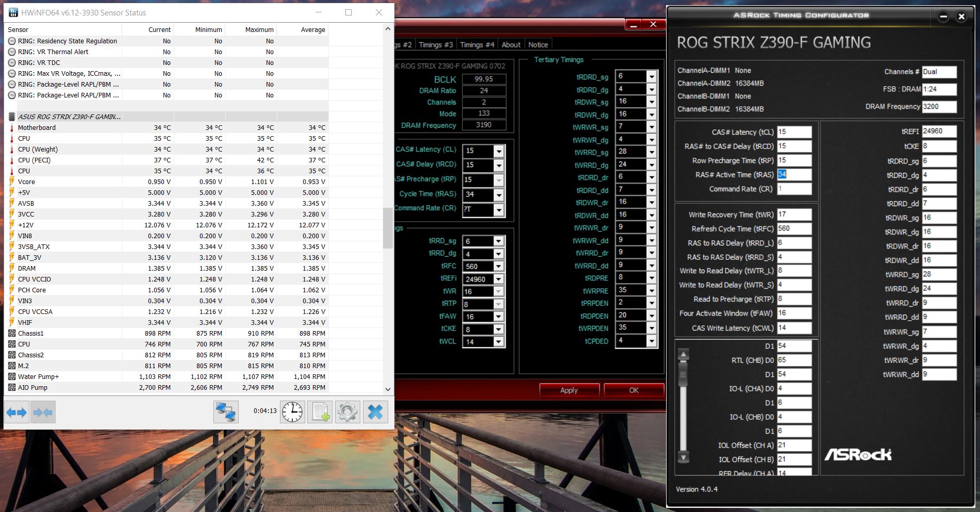Open the Command Rate (CR) dropdown
Viewport: 980px width, 512px height.
499,210
